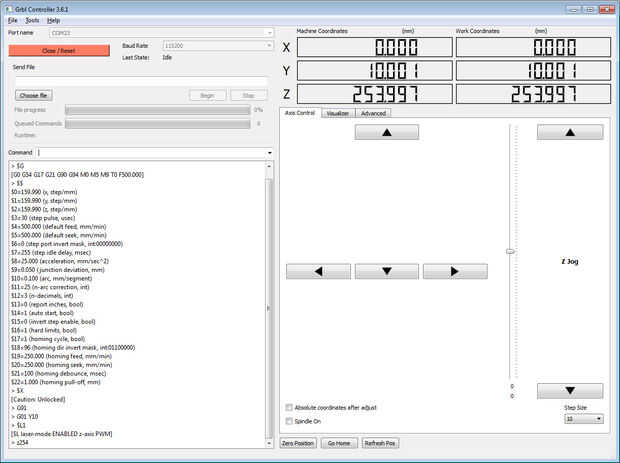Click the Grbl Controller app icon in title bar
The image size is (620, 463).
pos(9,9)
